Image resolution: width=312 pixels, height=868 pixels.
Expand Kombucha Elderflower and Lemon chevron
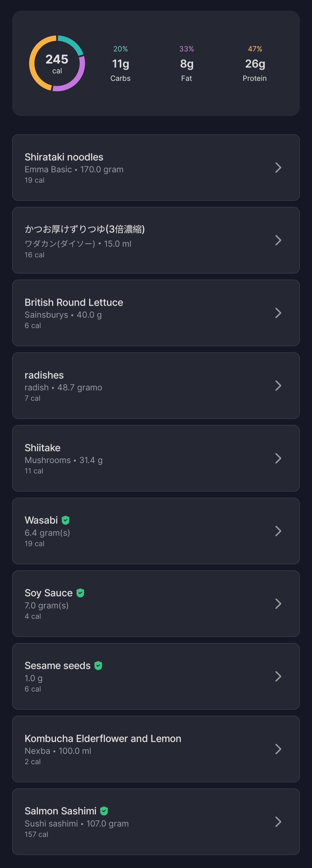pyautogui.click(x=278, y=749)
